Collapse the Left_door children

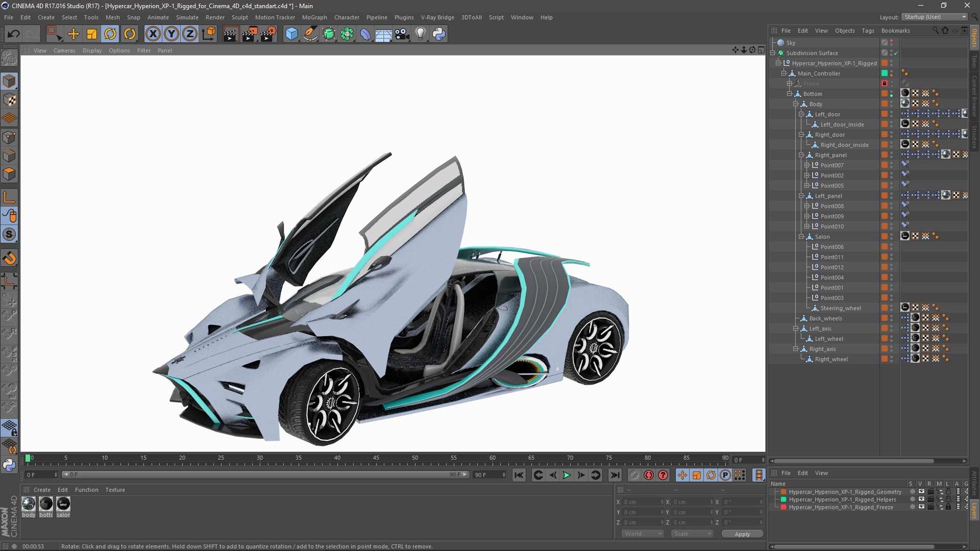pyautogui.click(x=801, y=114)
